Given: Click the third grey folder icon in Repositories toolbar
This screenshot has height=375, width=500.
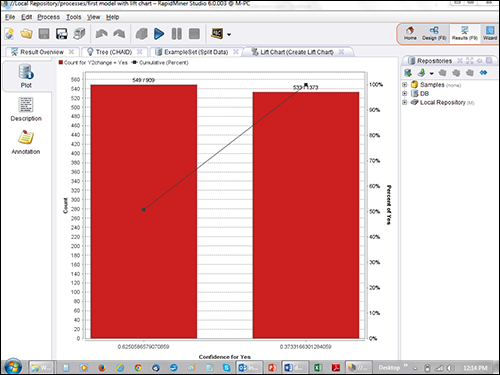Looking at the screenshot, I should 470,73.
